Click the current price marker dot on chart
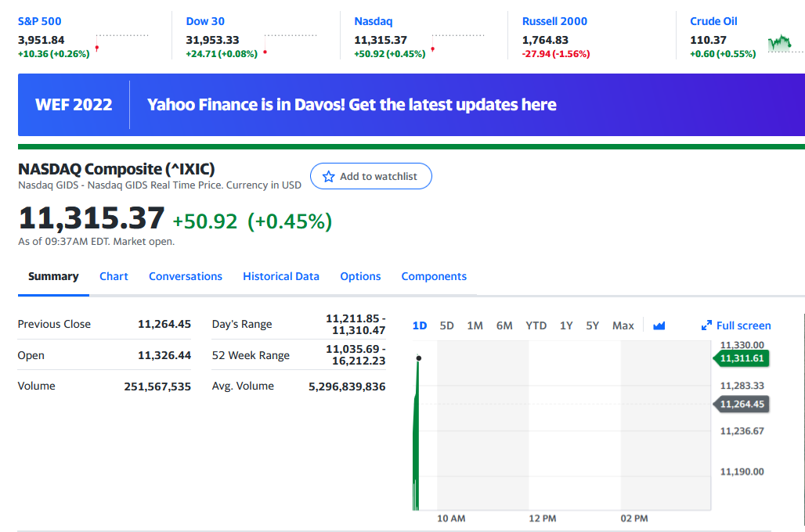Viewport: 805px width, 532px height. [418, 358]
